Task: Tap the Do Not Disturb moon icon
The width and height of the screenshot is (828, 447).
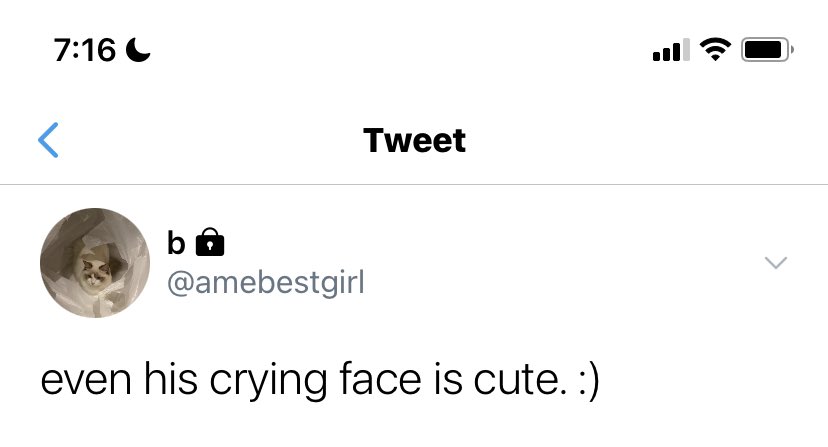Action: coord(138,50)
